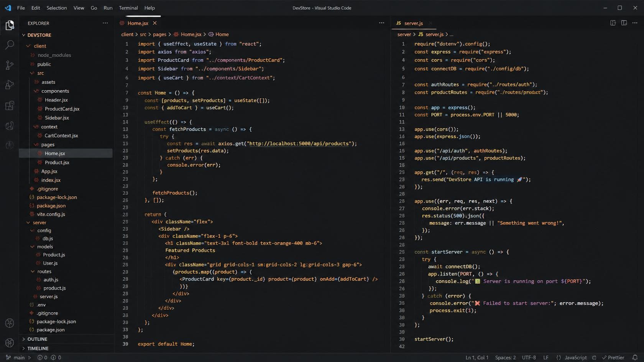The height and width of the screenshot is (362, 644).
Task: Open the View menu
Action: click(79, 8)
